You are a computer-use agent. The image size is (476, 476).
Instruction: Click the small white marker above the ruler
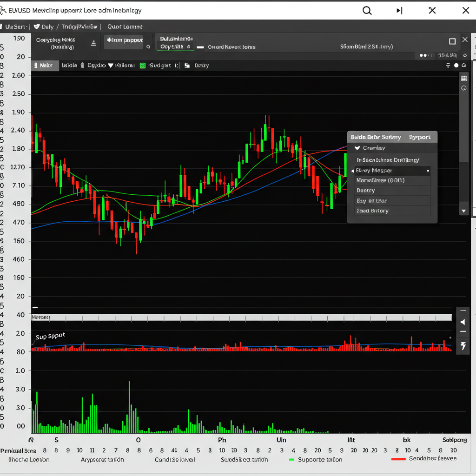click(35, 307)
